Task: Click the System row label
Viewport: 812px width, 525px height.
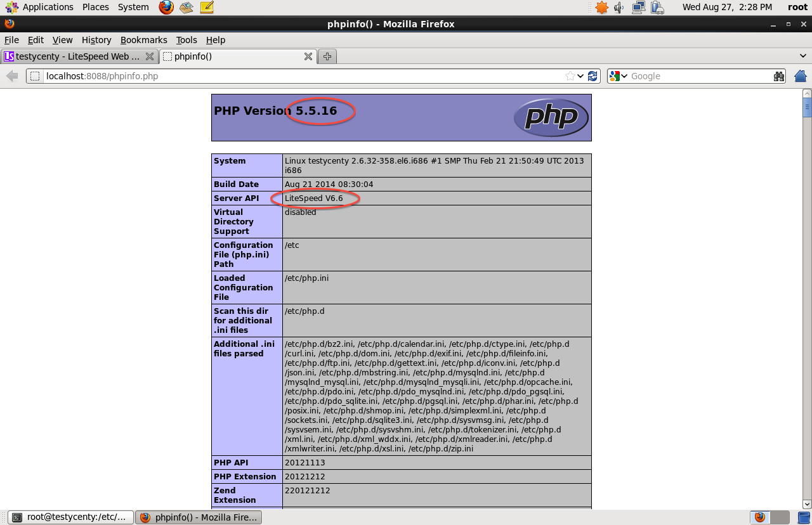Action: (x=230, y=161)
